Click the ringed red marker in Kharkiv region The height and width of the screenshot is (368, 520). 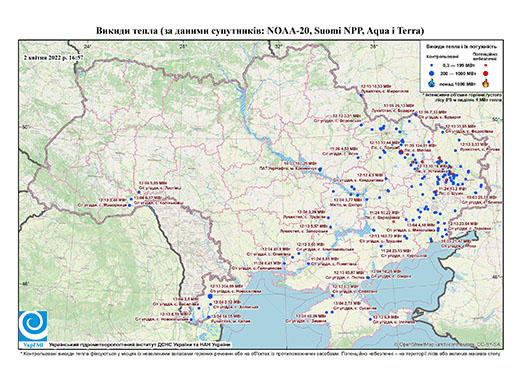[401, 152]
